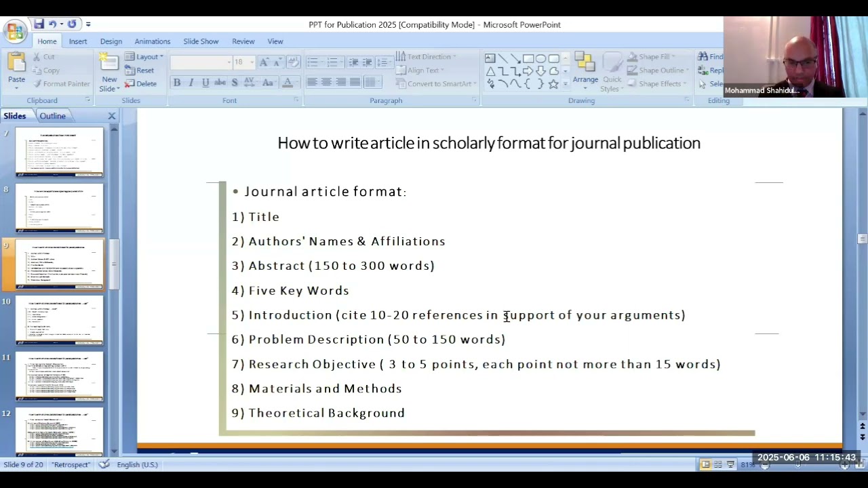Open the View ribbon tab
Viewport: 868px width, 488px height.
[275, 41]
